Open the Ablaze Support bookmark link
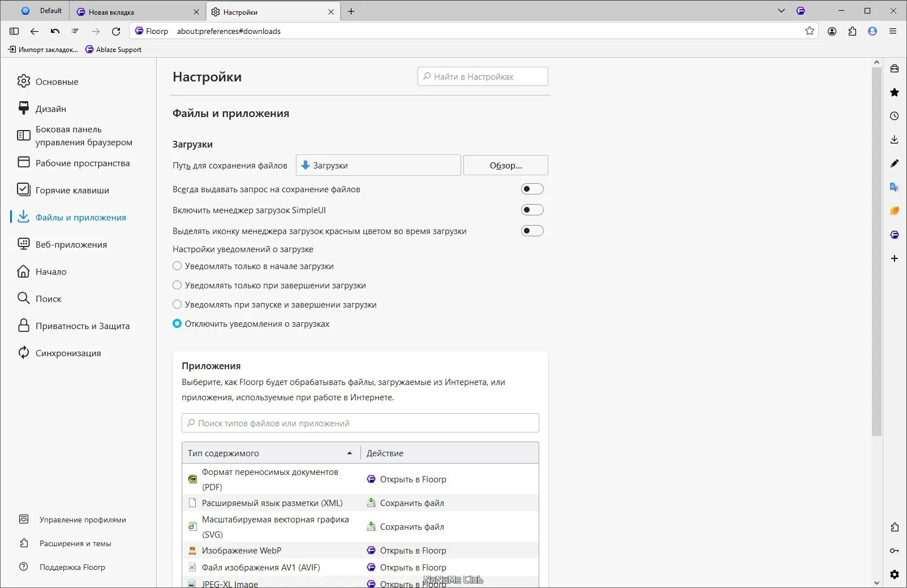This screenshot has width=907, height=588. (113, 49)
